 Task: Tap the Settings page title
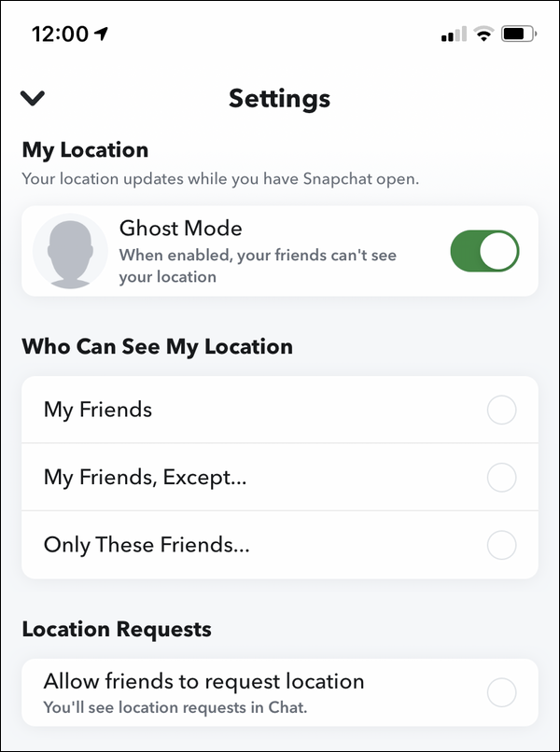[x=280, y=99]
